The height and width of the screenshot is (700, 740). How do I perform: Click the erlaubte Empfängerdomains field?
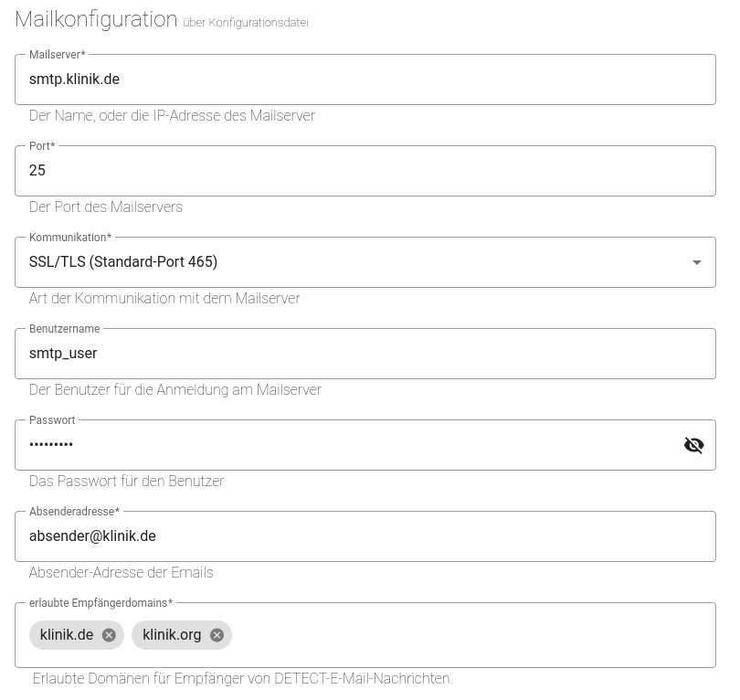411,635
